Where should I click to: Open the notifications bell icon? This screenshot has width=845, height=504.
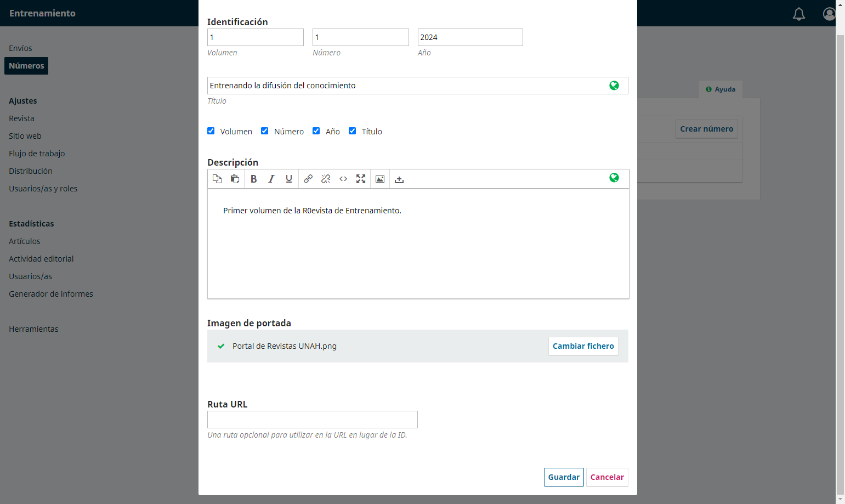[x=799, y=14]
